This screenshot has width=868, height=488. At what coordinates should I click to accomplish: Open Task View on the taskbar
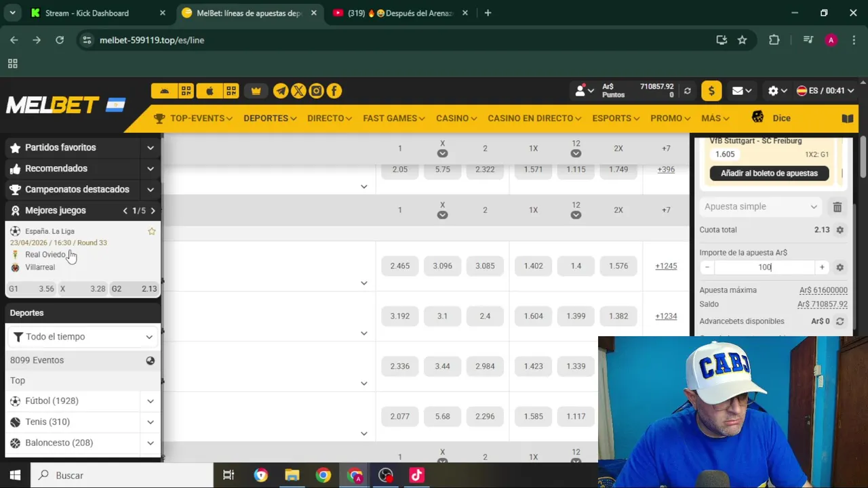click(x=229, y=475)
